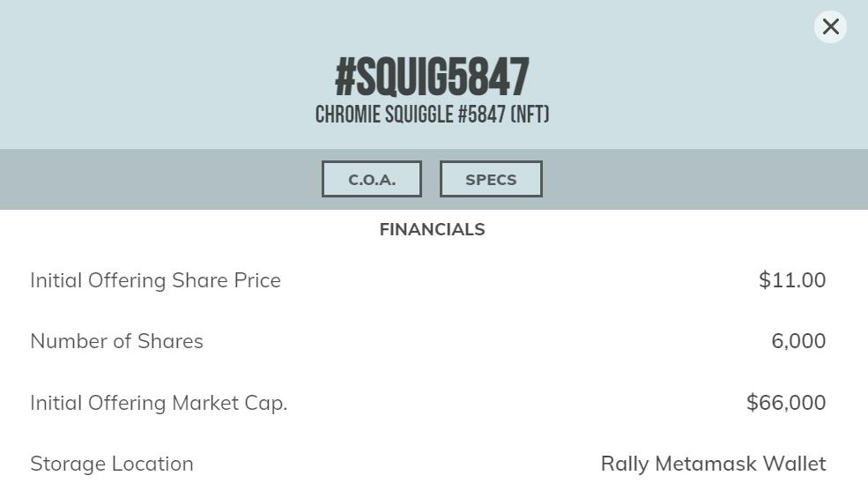The image size is (868, 483).
Task: Close the #SQUIG5847 details dialog
Action: point(830,26)
